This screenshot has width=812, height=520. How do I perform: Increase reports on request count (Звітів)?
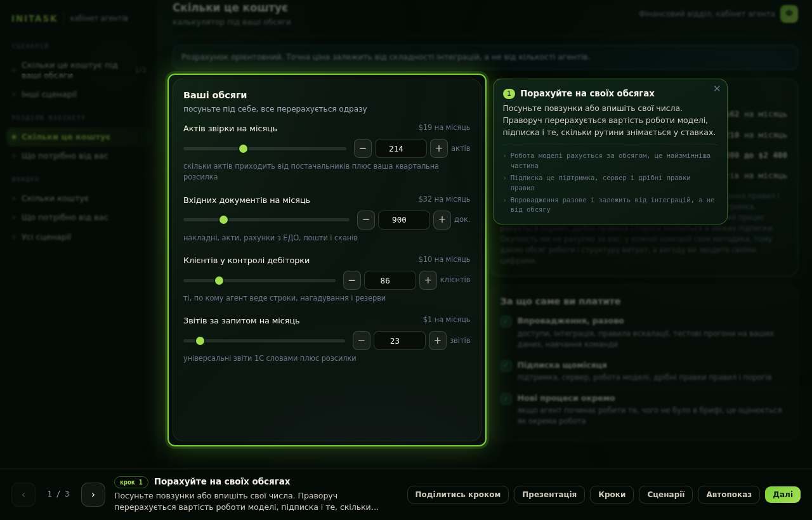tap(438, 341)
